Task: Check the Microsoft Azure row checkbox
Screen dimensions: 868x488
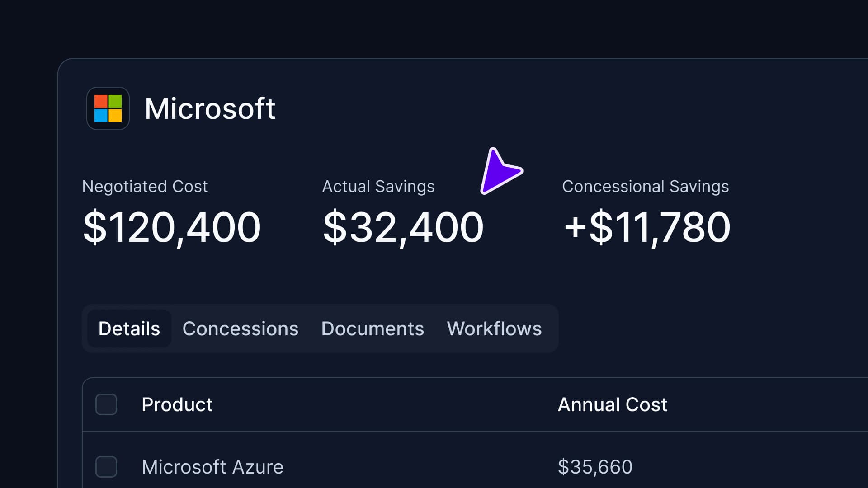Action: 106,467
